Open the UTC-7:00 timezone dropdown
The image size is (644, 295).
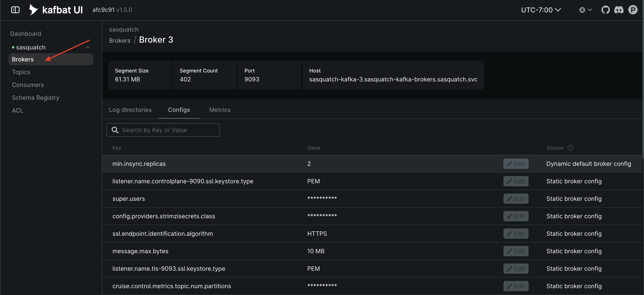(541, 10)
